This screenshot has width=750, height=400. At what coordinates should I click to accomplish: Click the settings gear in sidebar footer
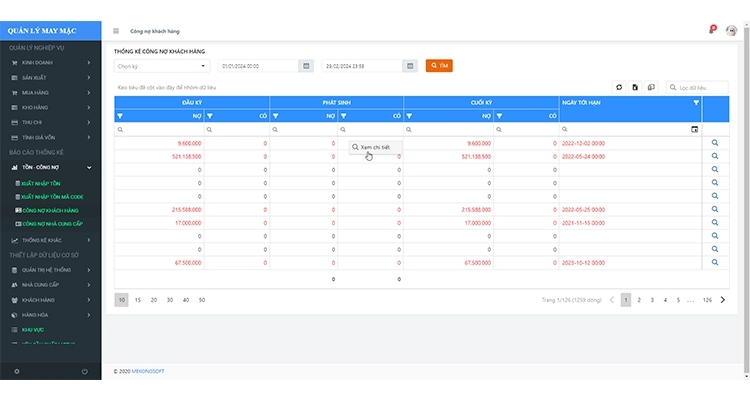point(16,372)
